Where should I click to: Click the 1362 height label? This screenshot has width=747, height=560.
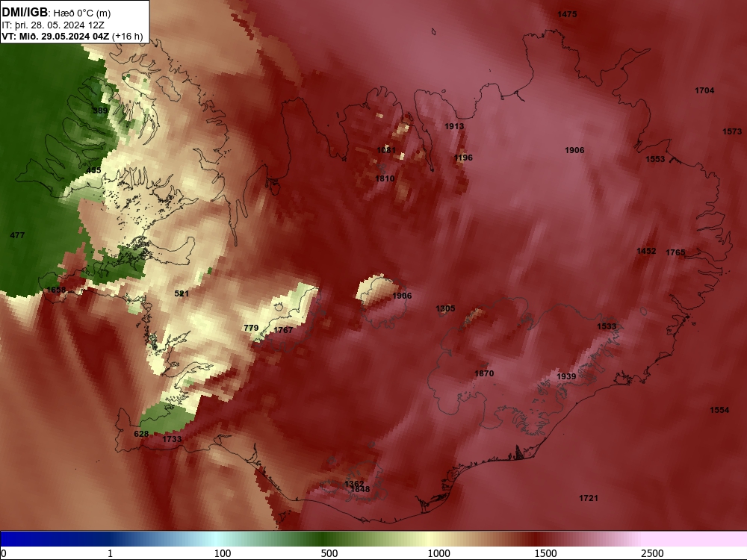(x=354, y=484)
